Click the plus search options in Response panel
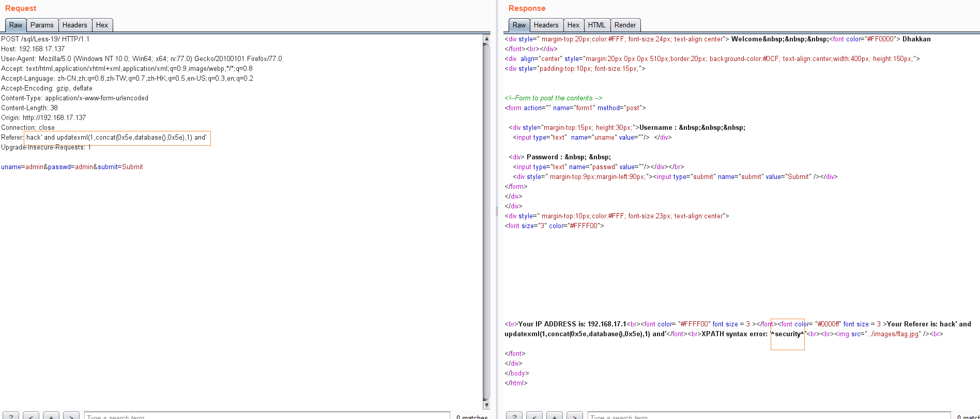The image size is (980, 419). (x=554, y=416)
